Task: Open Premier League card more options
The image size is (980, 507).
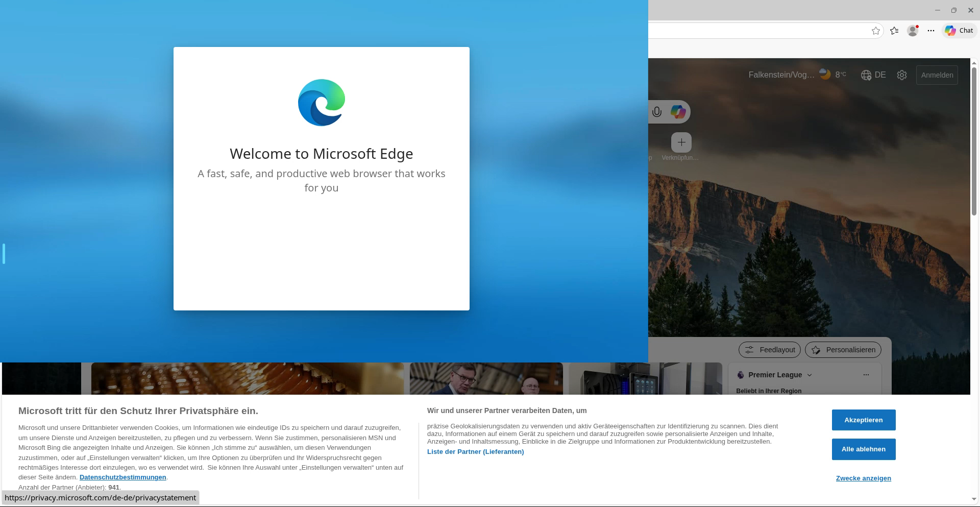Action: (866, 375)
